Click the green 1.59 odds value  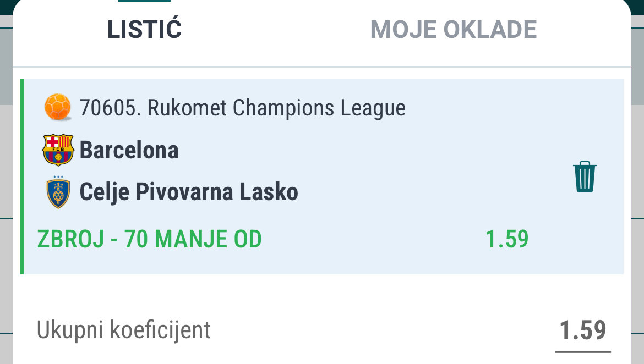tap(506, 239)
